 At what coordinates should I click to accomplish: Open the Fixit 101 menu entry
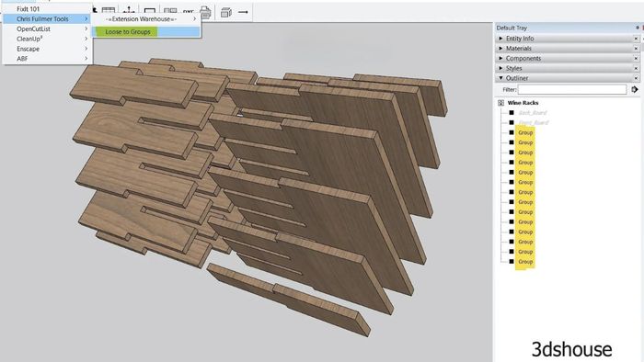point(48,8)
